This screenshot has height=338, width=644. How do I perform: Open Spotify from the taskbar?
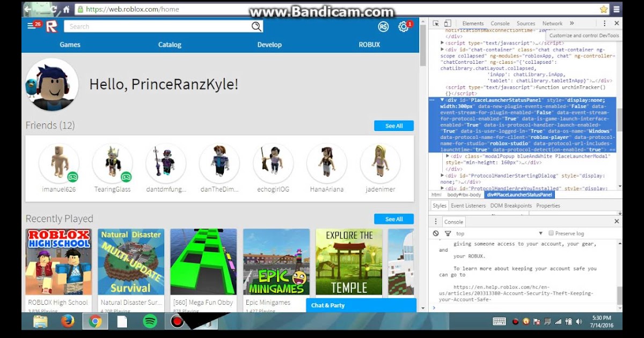(150, 321)
